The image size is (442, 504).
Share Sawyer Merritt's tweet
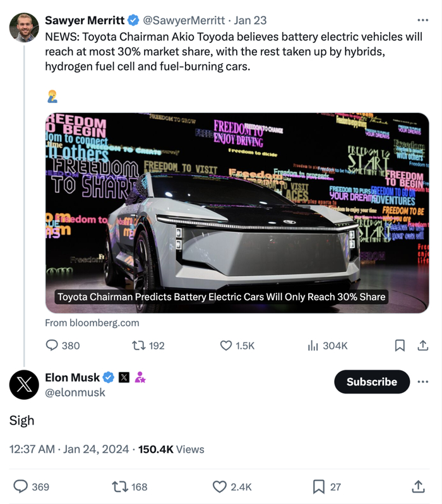click(422, 345)
